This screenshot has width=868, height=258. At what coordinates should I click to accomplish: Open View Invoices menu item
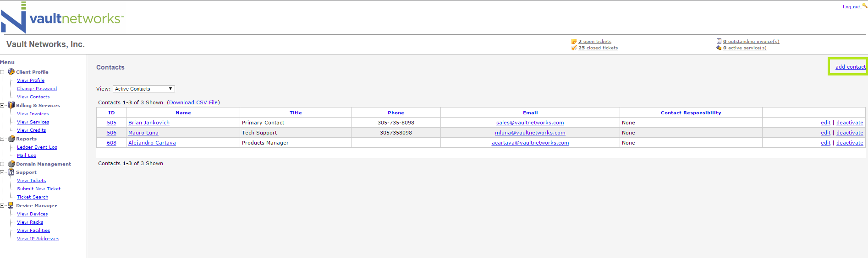click(33, 114)
